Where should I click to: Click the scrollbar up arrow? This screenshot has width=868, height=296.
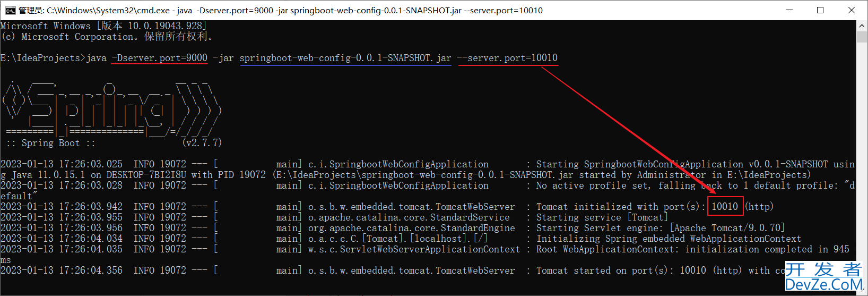point(862,26)
